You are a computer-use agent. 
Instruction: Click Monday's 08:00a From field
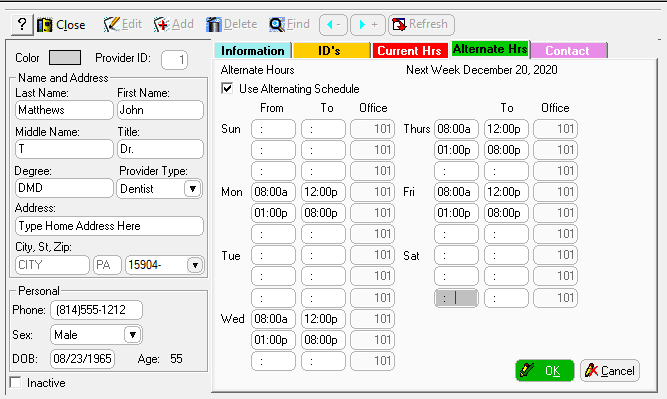point(273,192)
